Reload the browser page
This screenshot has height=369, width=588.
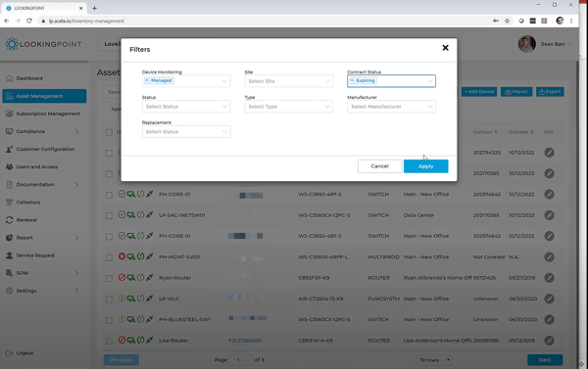[29, 21]
